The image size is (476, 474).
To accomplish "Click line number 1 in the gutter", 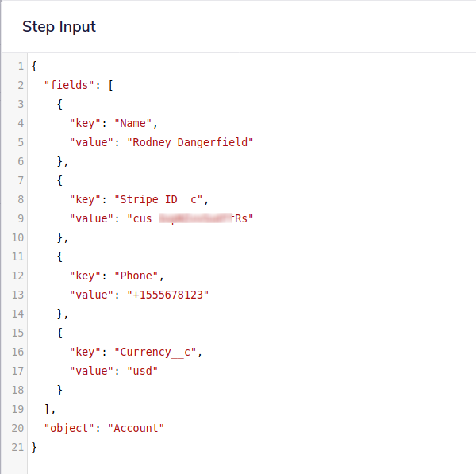I will tap(20, 65).
